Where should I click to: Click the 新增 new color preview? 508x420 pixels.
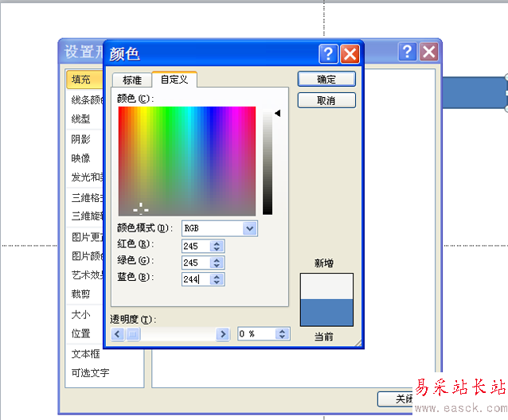tap(326, 286)
